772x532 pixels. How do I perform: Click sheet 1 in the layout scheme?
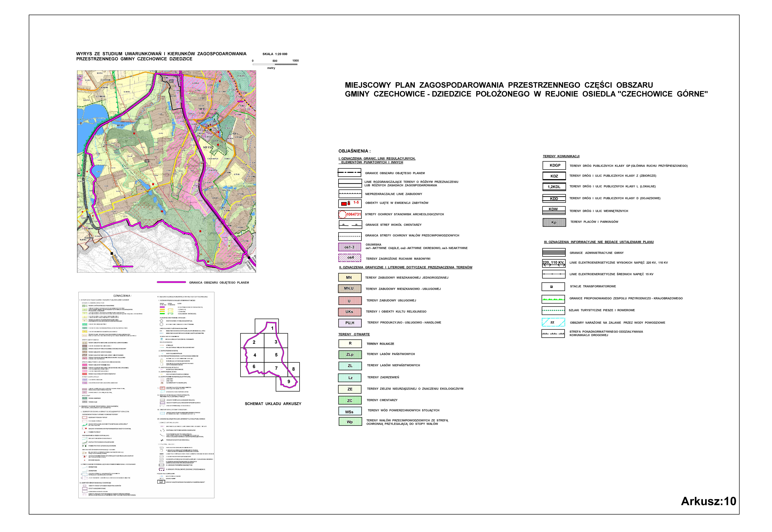coord(272,328)
